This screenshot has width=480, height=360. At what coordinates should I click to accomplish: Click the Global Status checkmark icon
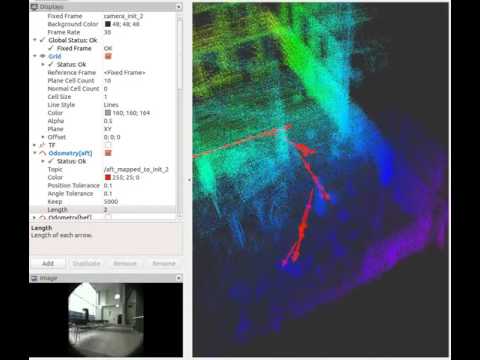click(42, 40)
